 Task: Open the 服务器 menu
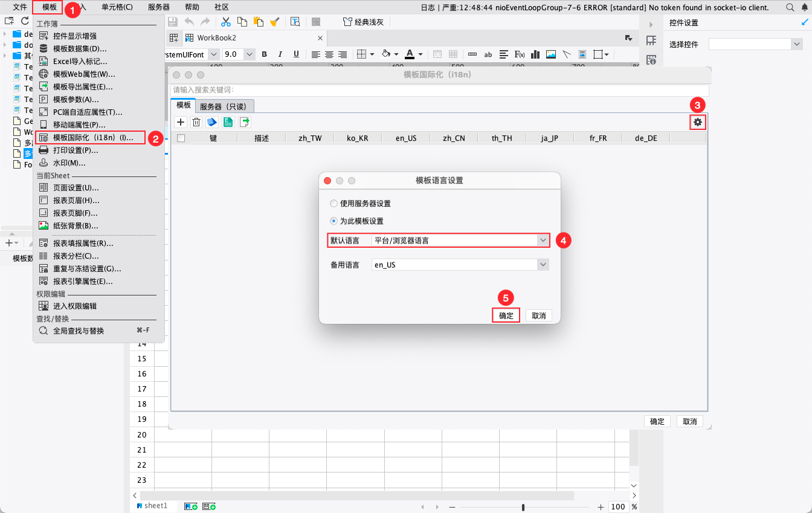tap(159, 7)
